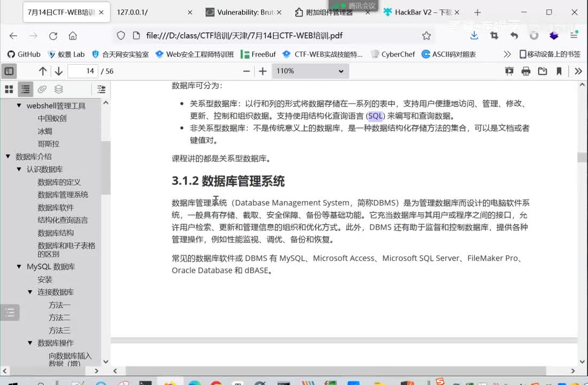Go to previous PDF page arrow
This screenshot has height=385, width=588.
coord(43,71)
